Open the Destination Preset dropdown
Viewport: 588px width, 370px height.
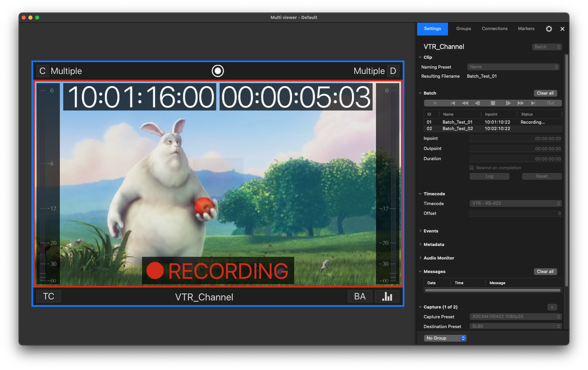click(516, 326)
